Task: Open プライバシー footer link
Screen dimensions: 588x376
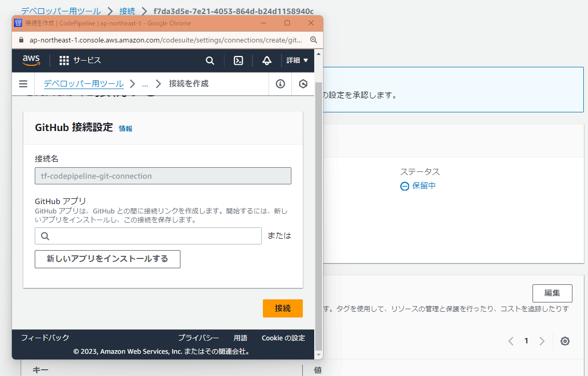Action: 199,338
